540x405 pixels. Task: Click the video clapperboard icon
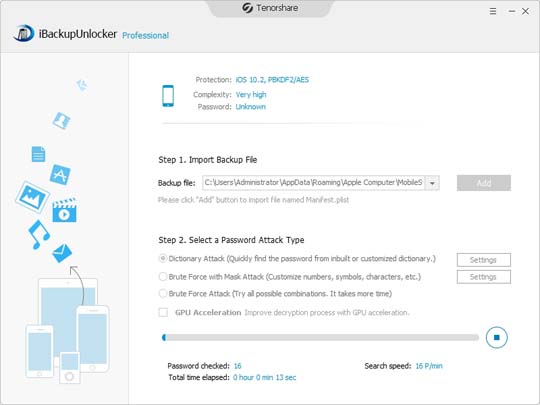64,210
